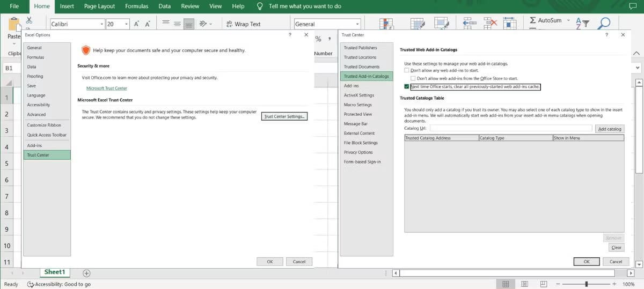The image size is (644, 289).
Task: Check "Don't allow web add-ins from the Office Store"
Action: click(413, 78)
